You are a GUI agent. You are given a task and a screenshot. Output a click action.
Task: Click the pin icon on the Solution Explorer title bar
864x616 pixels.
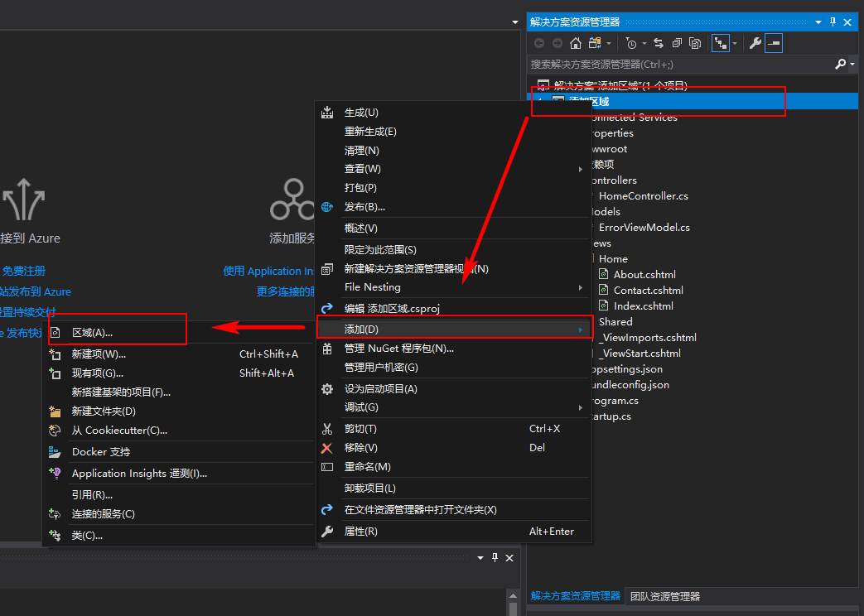[833, 22]
